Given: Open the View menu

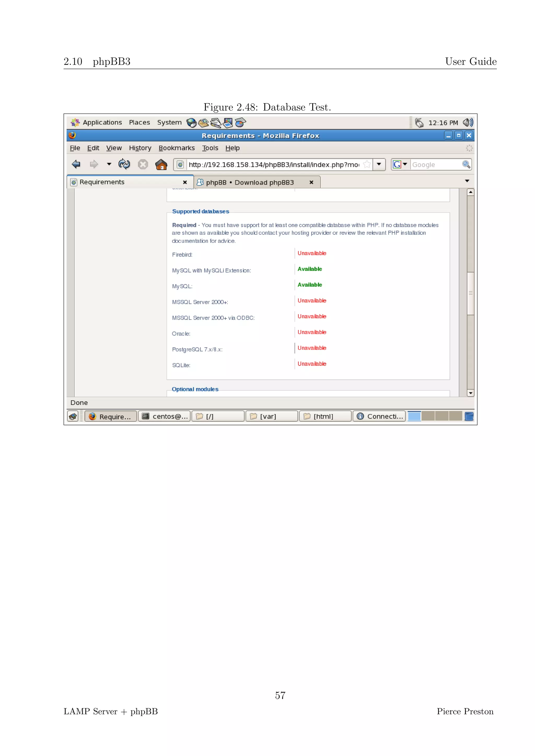Looking at the screenshot, I should (x=114, y=148).
